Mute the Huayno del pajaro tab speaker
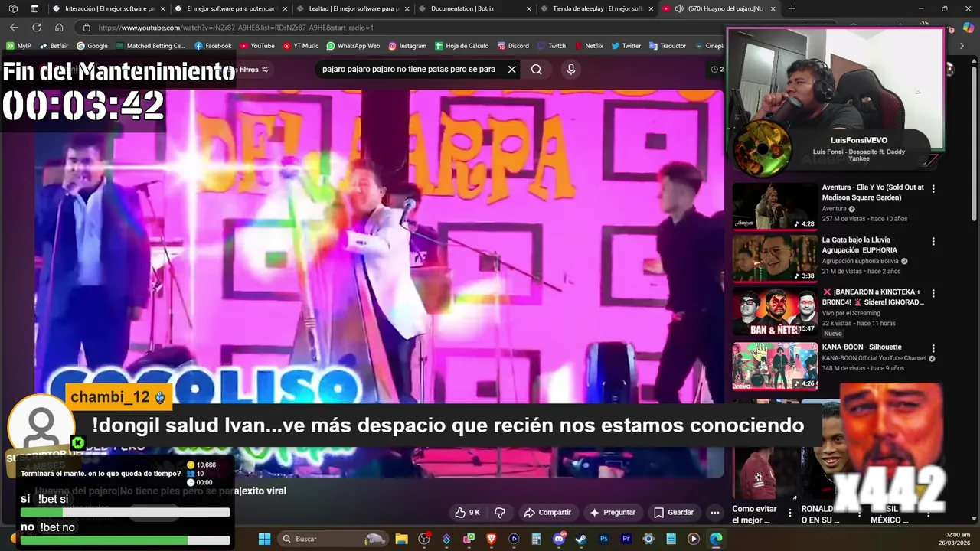This screenshot has width=980, height=551. click(x=678, y=8)
